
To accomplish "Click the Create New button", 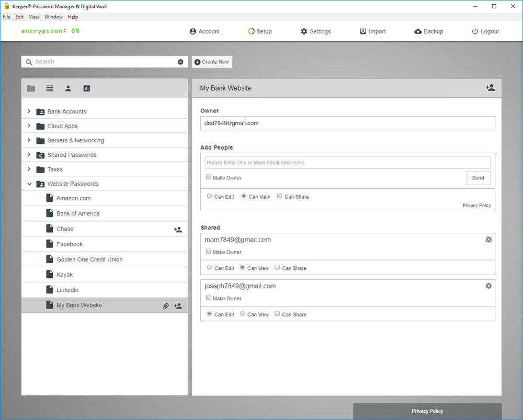I will coord(212,62).
